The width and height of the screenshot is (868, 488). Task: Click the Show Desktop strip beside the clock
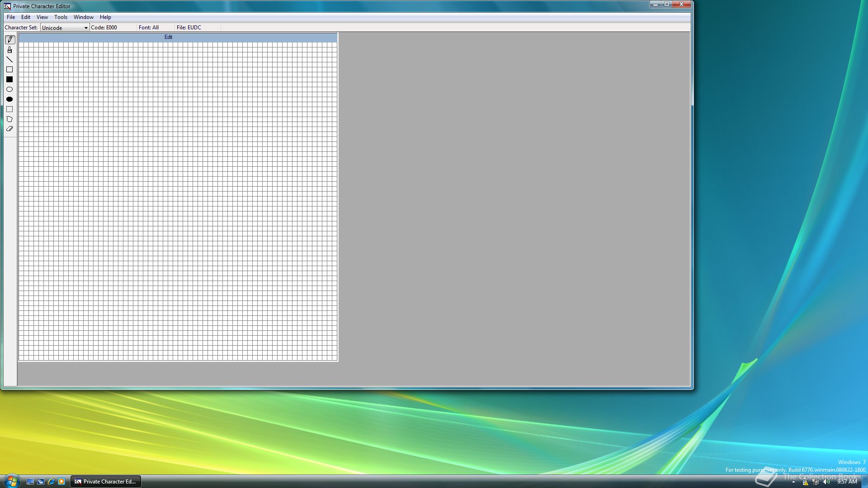coord(864,482)
